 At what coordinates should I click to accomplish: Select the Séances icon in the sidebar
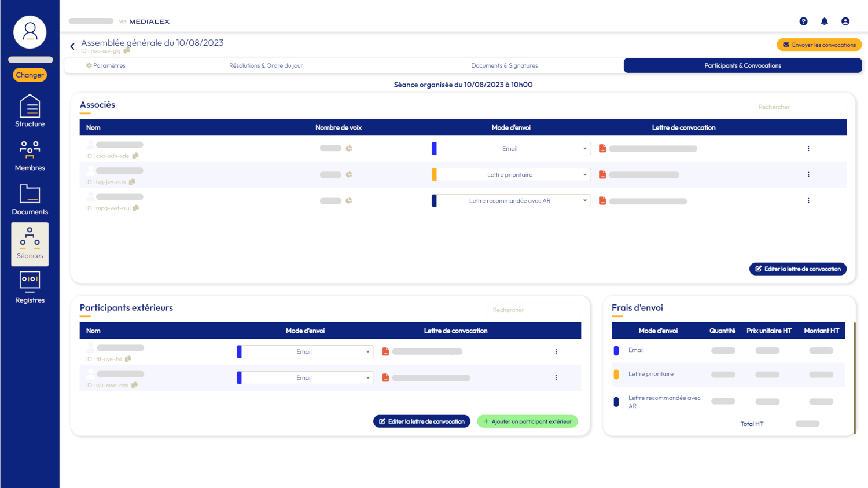(x=30, y=243)
